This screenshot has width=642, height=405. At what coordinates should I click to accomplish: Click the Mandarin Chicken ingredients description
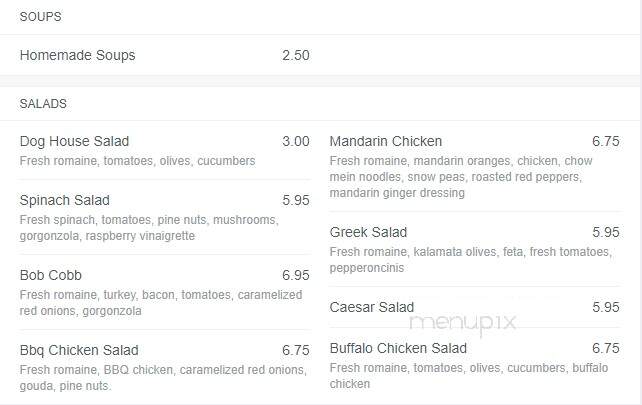[461, 177]
